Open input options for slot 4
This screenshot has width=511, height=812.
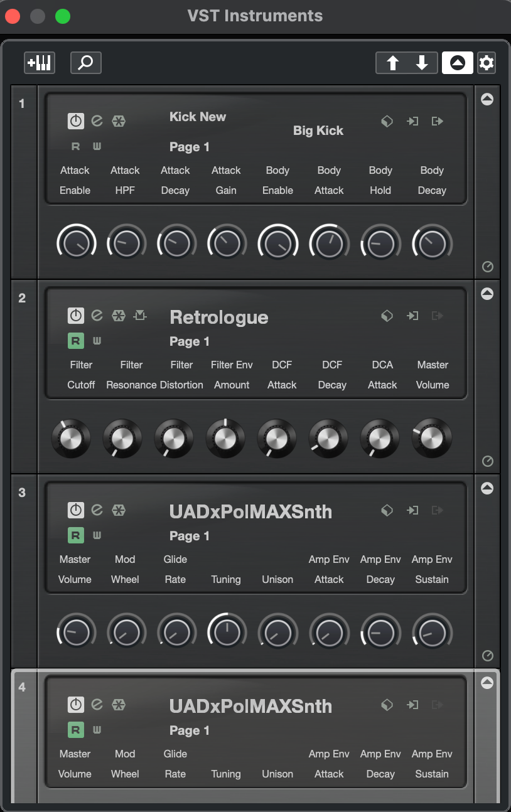click(x=412, y=705)
